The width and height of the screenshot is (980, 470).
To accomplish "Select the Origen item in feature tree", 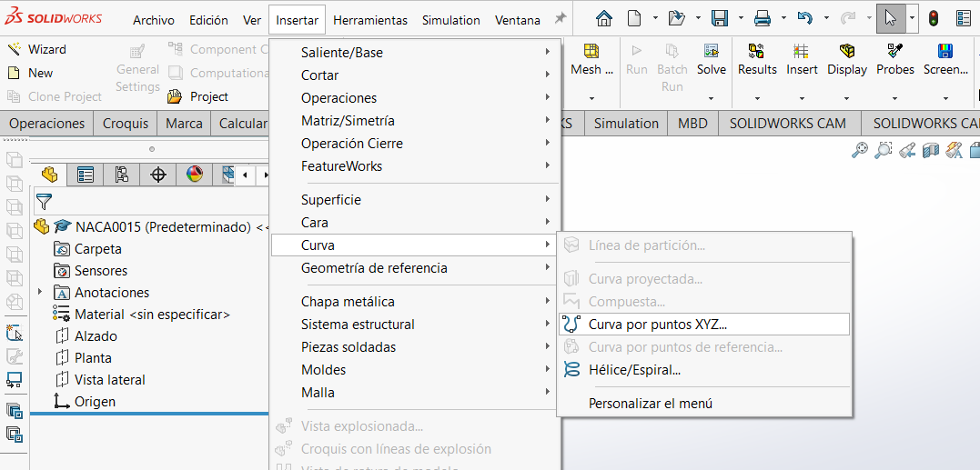I will tap(95, 401).
